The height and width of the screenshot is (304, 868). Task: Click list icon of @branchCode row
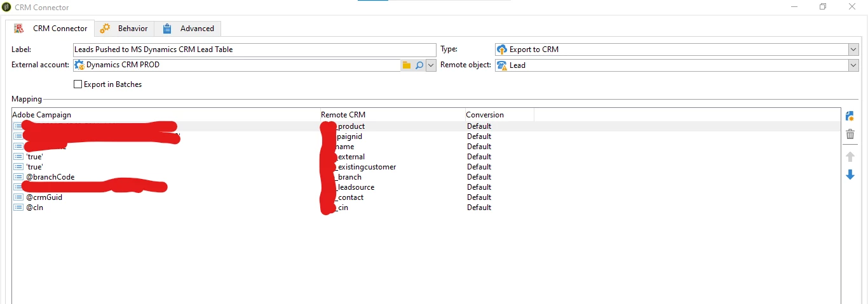point(18,177)
